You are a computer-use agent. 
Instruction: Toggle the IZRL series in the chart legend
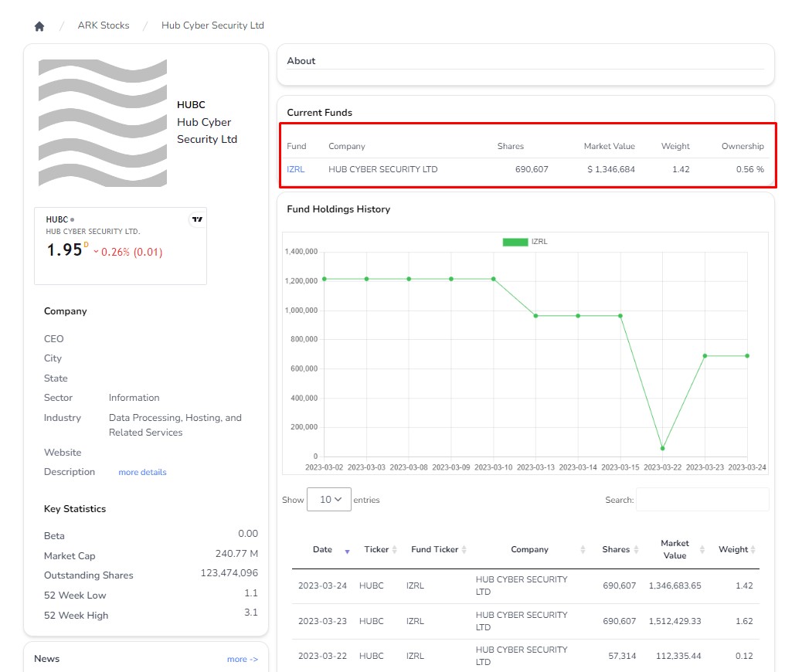[x=525, y=241]
